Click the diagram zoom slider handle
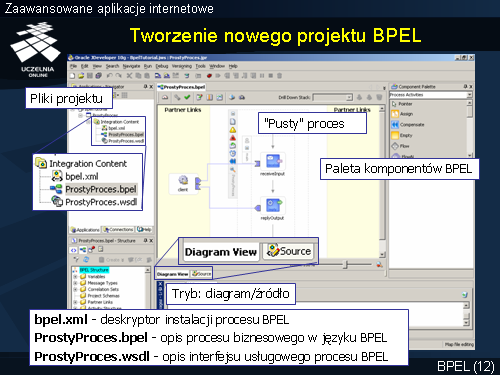 click(346, 265)
